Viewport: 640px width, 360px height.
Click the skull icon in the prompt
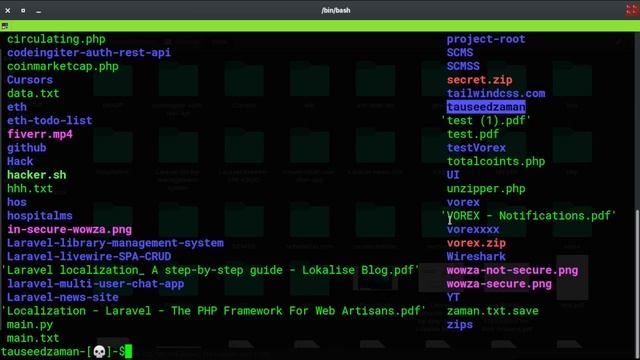(x=99, y=351)
